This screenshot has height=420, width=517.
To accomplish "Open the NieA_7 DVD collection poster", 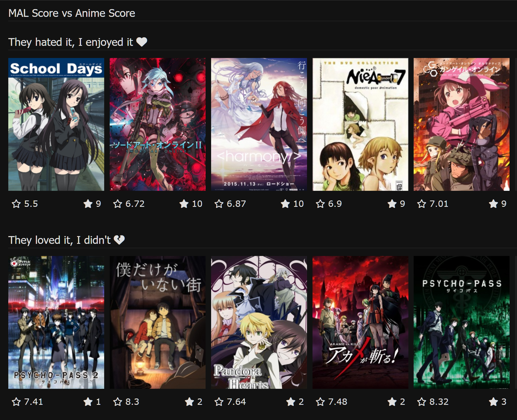I will (360, 124).
